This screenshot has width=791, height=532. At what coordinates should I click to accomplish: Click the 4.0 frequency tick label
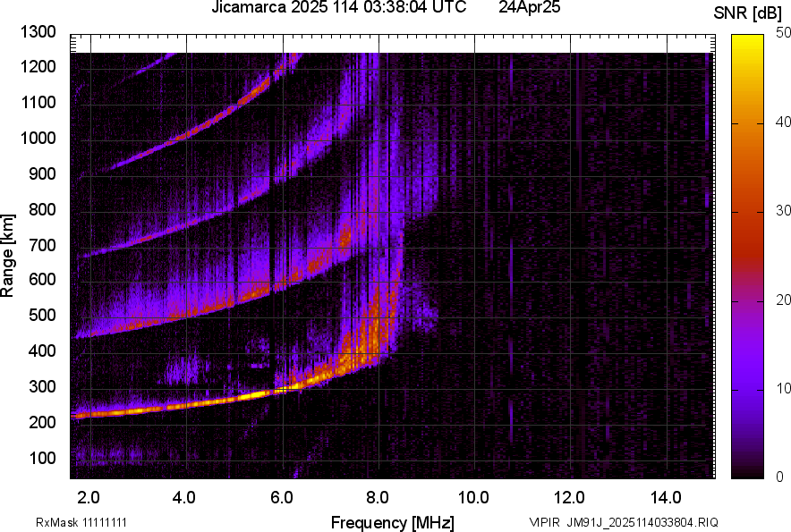pyautogui.click(x=184, y=498)
